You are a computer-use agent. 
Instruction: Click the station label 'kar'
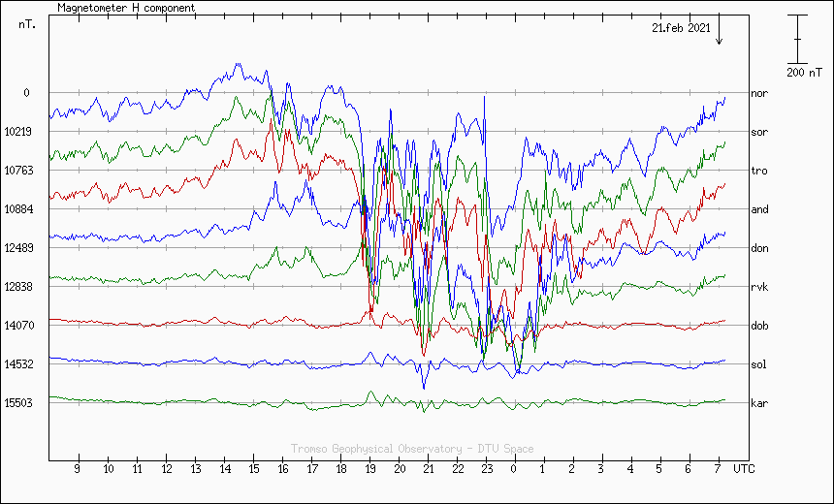click(759, 403)
